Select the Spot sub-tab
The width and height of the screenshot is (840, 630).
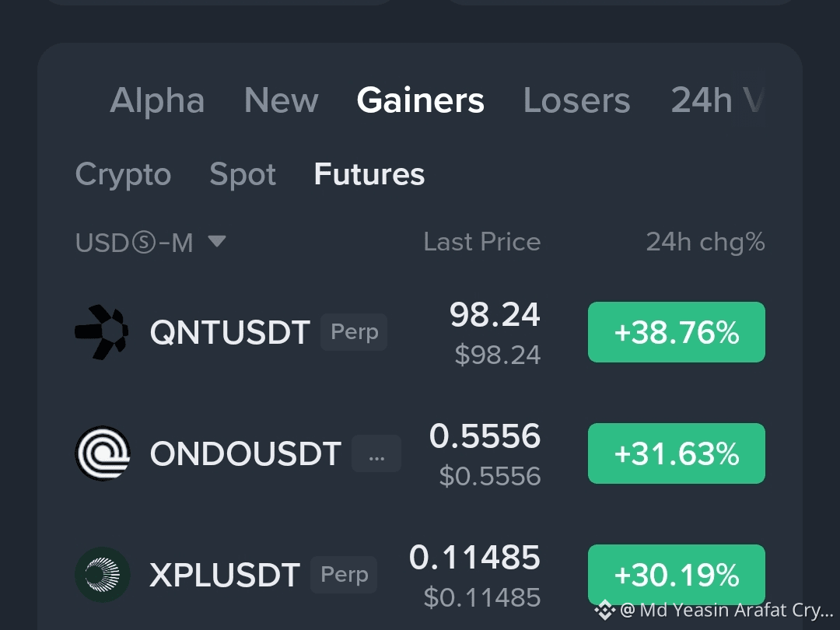point(243,175)
